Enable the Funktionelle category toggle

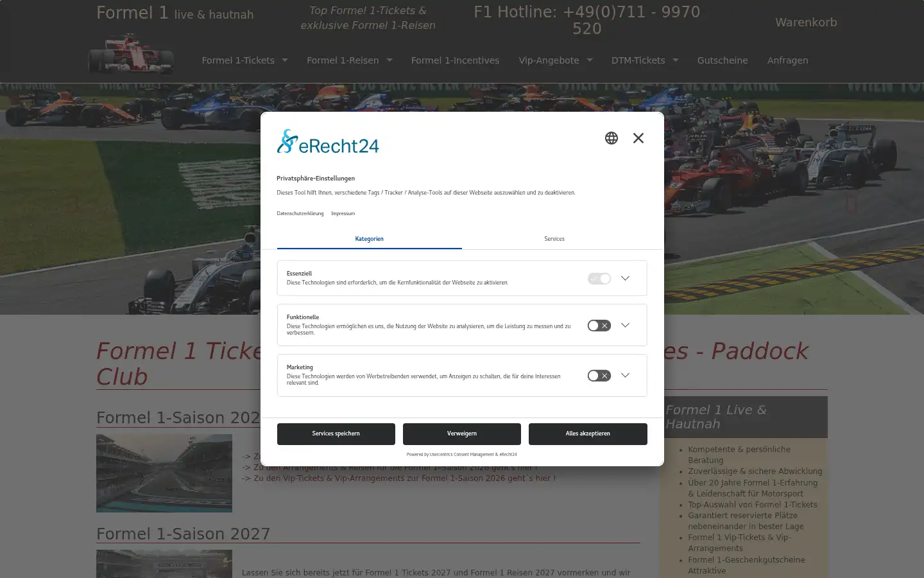point(599,326)
